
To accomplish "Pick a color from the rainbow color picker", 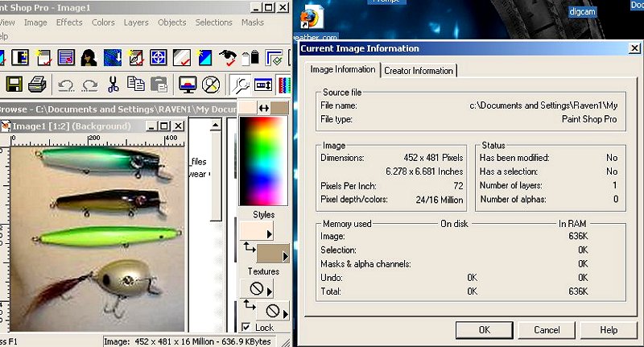I will 264,161.
